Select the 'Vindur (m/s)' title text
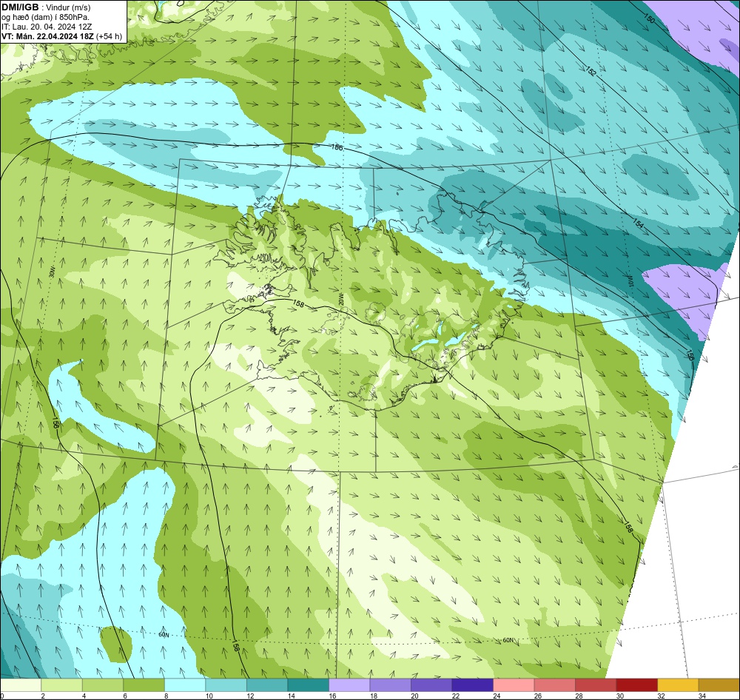 68,7
